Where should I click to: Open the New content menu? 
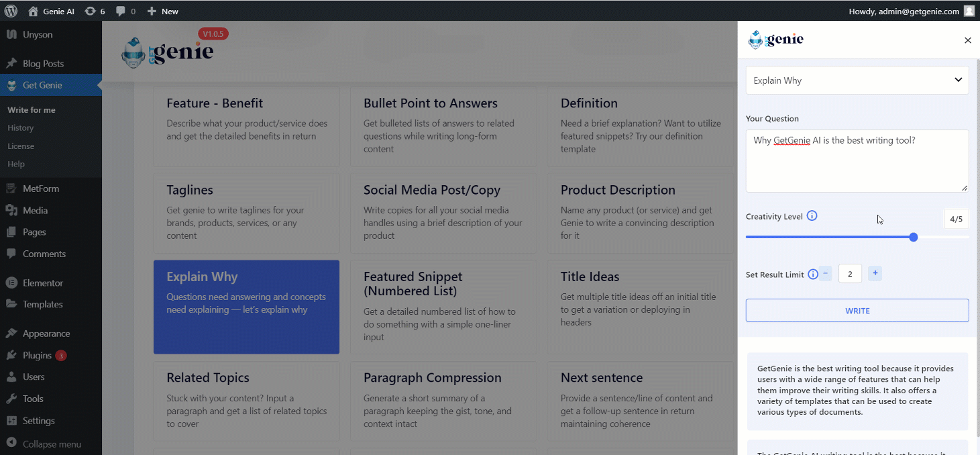click(x=162, y=11)
